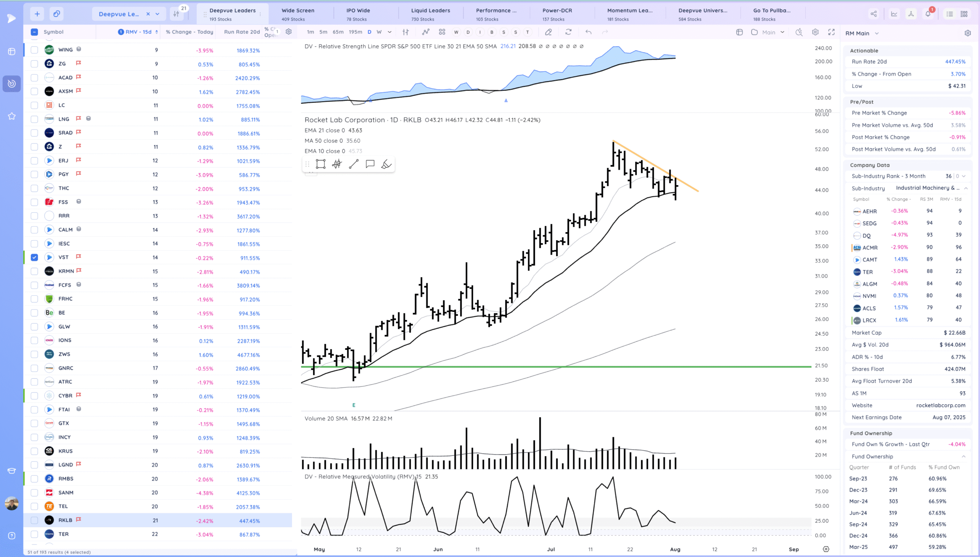The height and width of the screenshot is (557, 980).
Task: Collapse the Fund Ownership section chevron
Action: [x=964, y=456]
